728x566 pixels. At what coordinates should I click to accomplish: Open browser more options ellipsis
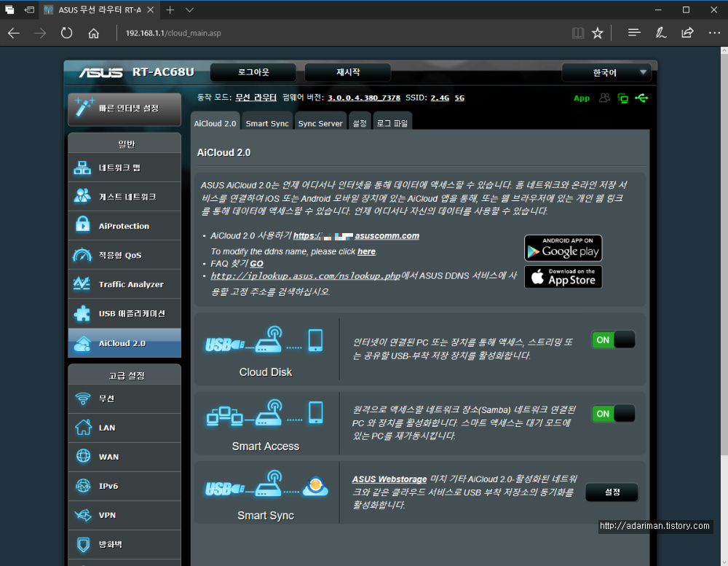point(714,33)
